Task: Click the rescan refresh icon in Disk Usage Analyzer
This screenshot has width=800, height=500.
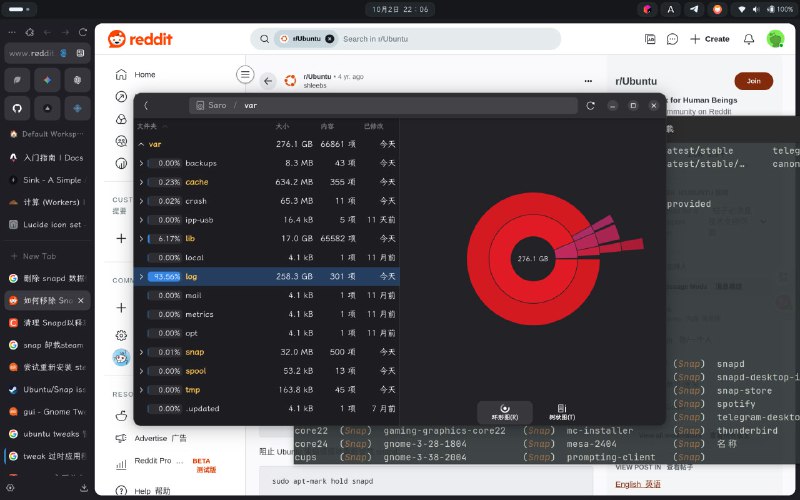Action: 591,105
